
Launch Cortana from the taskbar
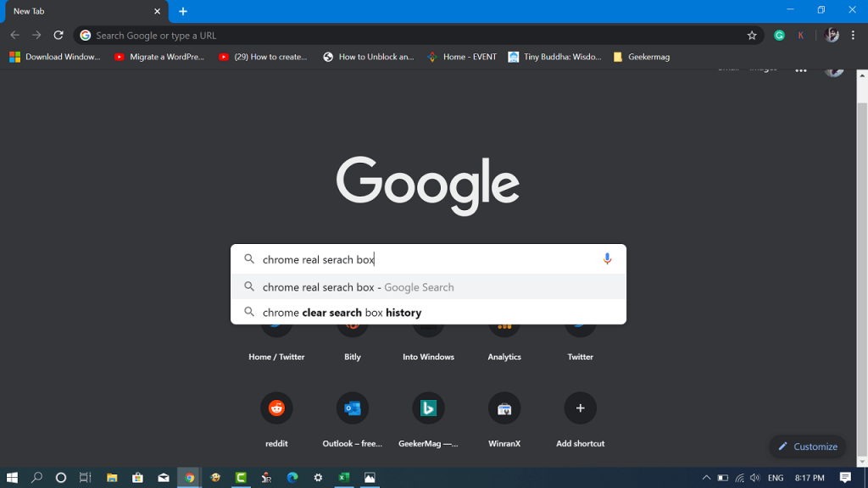(61, 478)
